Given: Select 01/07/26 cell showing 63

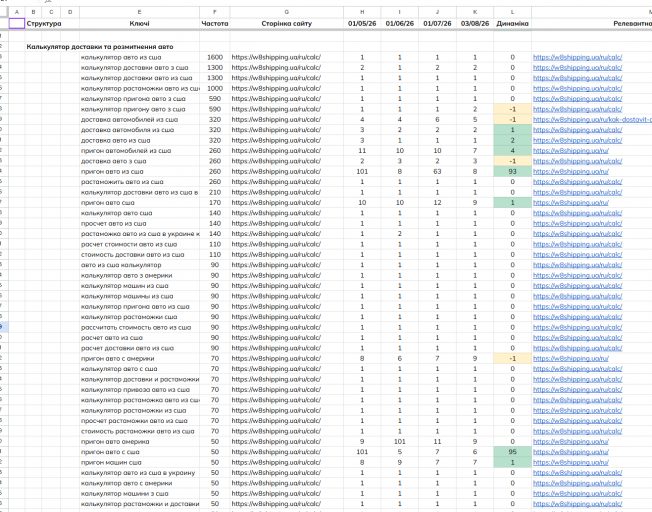Looking at the screenshot, I should [x=437, y=172].
